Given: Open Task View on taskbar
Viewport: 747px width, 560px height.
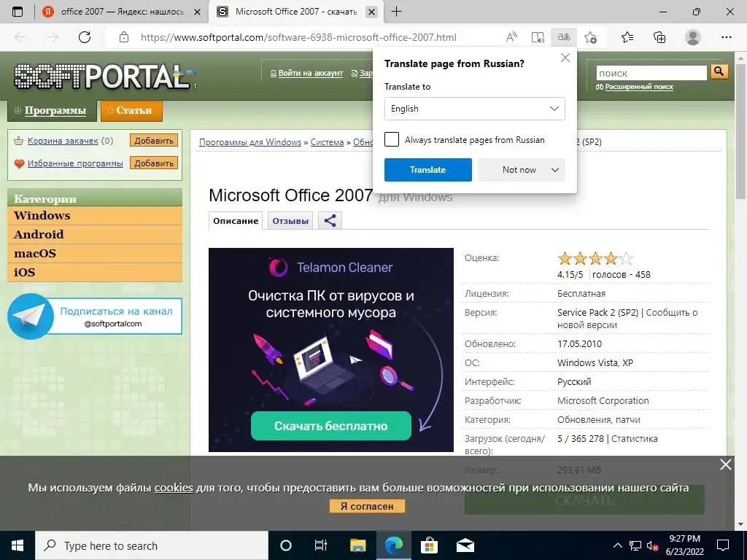Looking at the screenshot, I should point(321,545).
